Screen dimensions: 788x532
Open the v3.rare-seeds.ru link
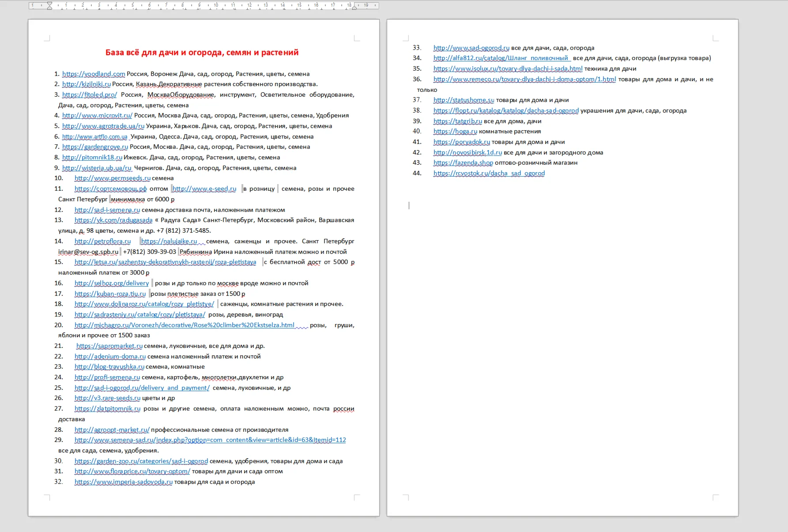tap(107, 398)
